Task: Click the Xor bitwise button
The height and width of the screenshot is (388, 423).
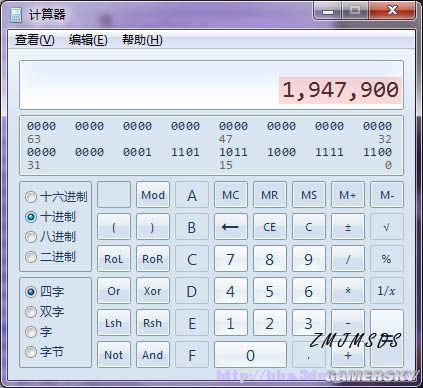Action: pos(153,291)
